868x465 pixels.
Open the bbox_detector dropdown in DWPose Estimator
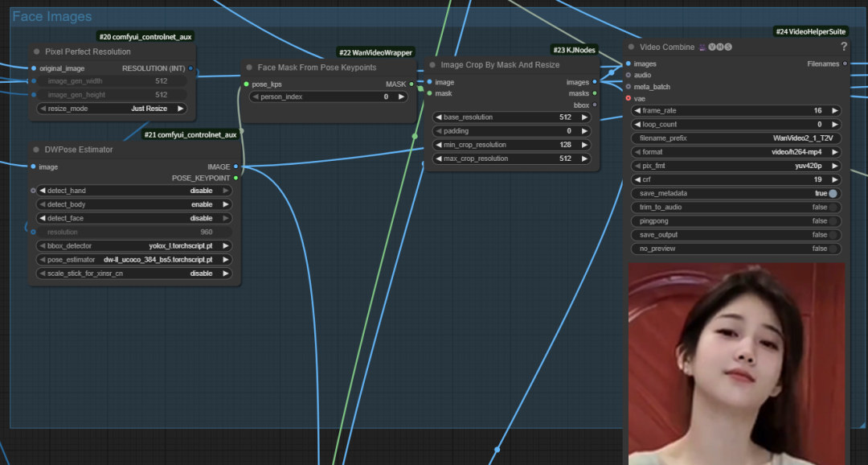pos(133,246)
